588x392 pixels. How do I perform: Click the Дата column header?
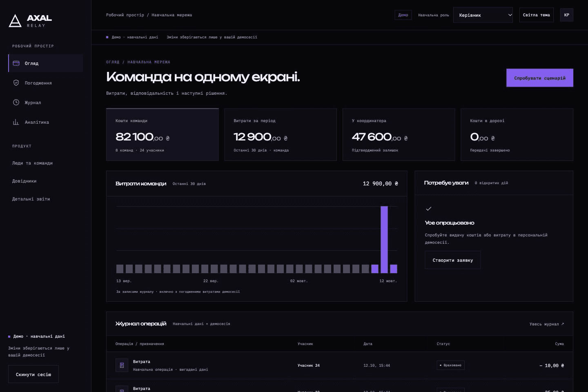(x=368, y=344)
